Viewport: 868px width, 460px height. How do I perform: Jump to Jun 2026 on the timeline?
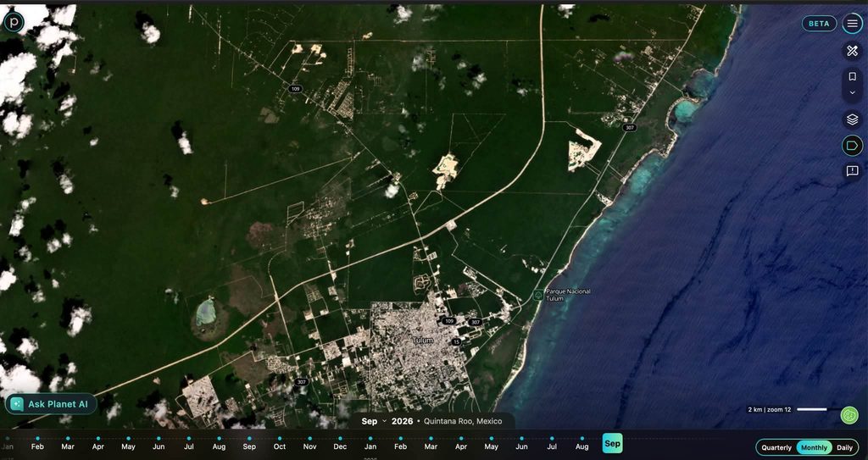tap(521, 445)
